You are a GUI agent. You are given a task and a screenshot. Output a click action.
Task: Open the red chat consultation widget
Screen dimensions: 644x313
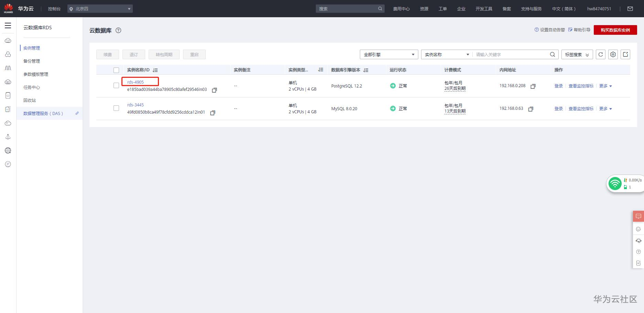638,216
